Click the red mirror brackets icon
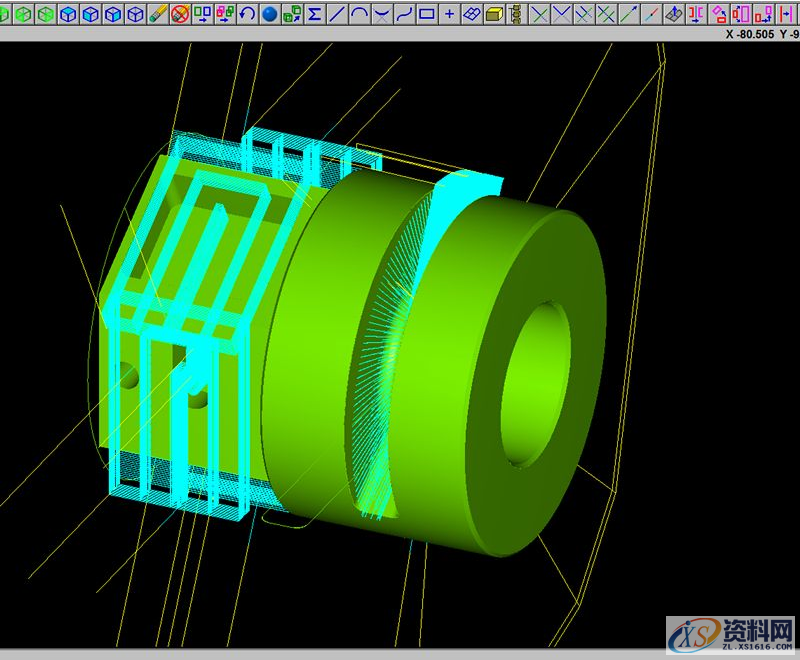 click(x=696, y=14)
